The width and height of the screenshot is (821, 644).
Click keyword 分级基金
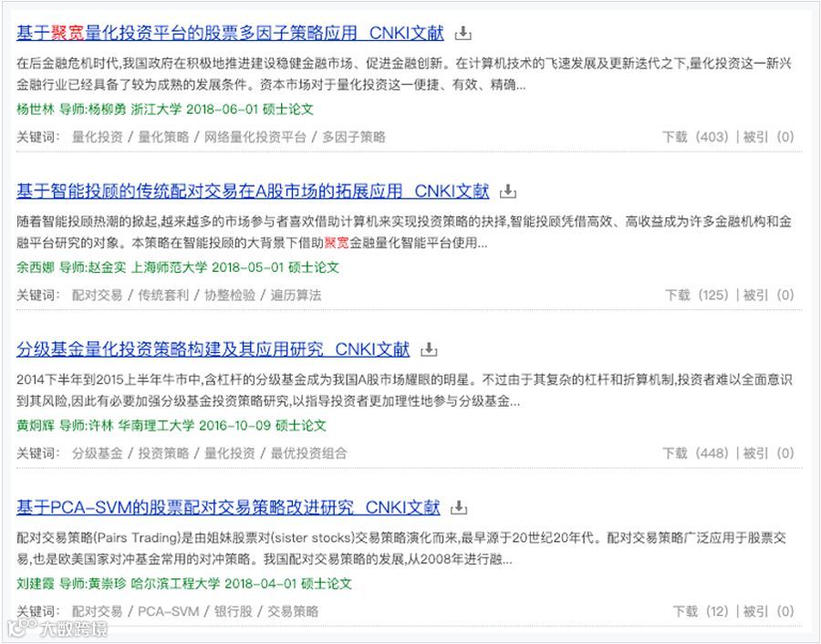(x=98, y=453)
